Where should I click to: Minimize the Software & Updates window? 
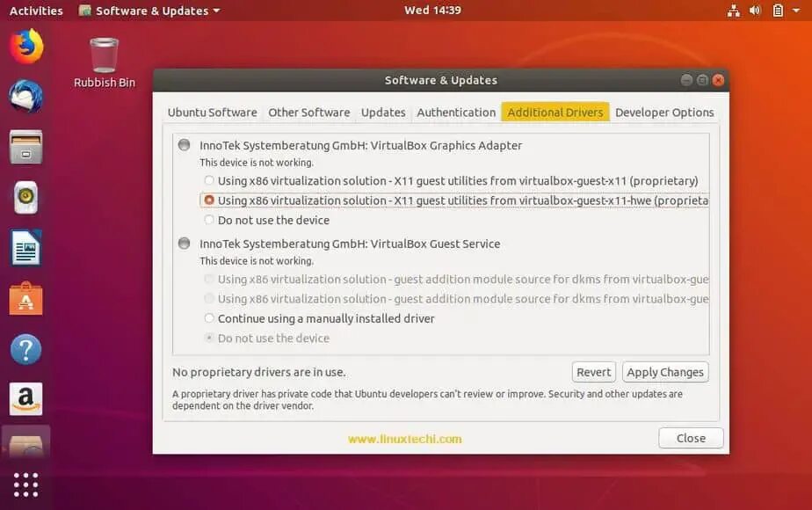[x=686, y=80]
